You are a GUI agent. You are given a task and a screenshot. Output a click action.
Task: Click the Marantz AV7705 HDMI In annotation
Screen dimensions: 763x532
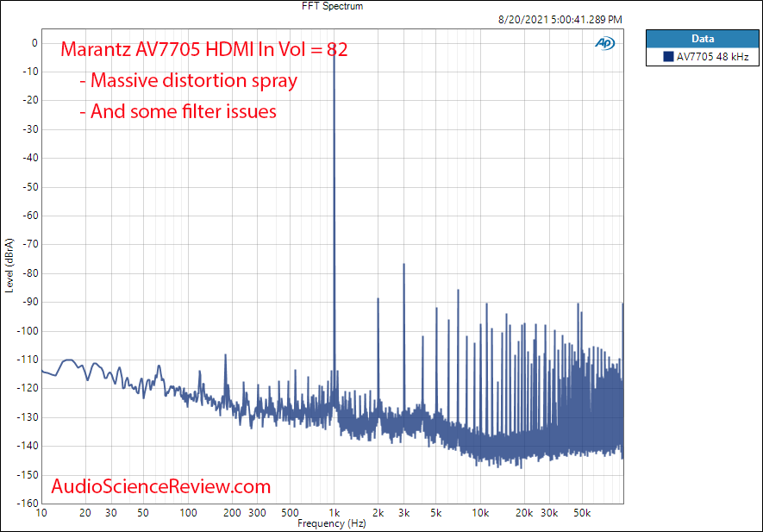203,49
